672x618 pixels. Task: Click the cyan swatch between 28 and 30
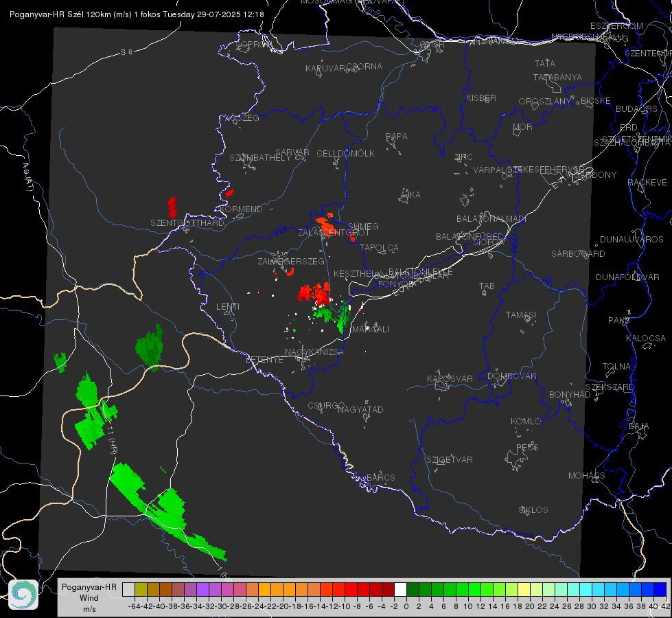coord(586,589)
